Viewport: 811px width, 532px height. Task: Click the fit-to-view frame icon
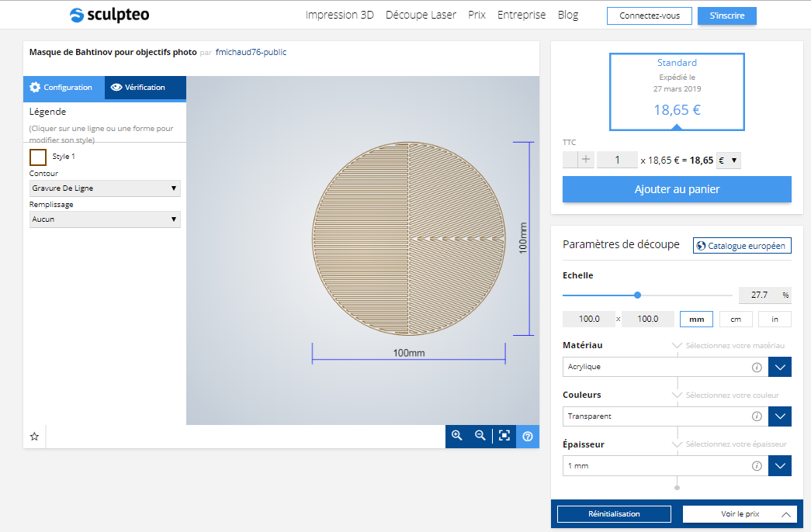click(504, 436)
